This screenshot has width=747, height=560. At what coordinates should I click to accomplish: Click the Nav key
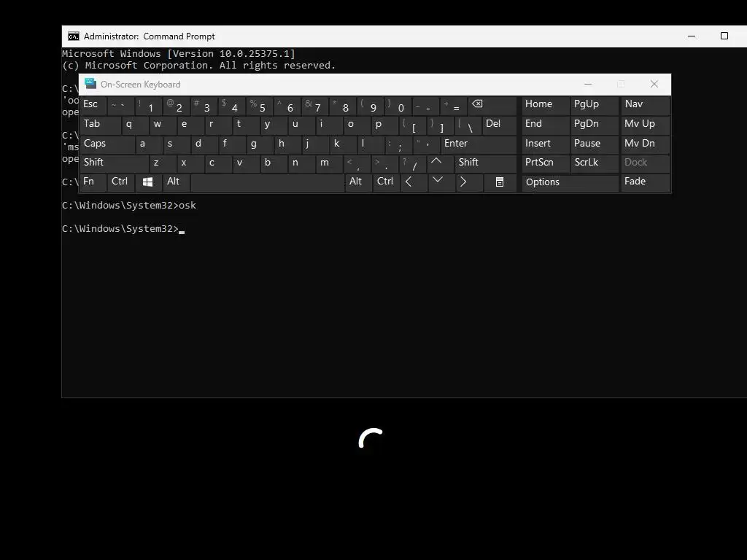pyautogui.click(x=645, y=106)
